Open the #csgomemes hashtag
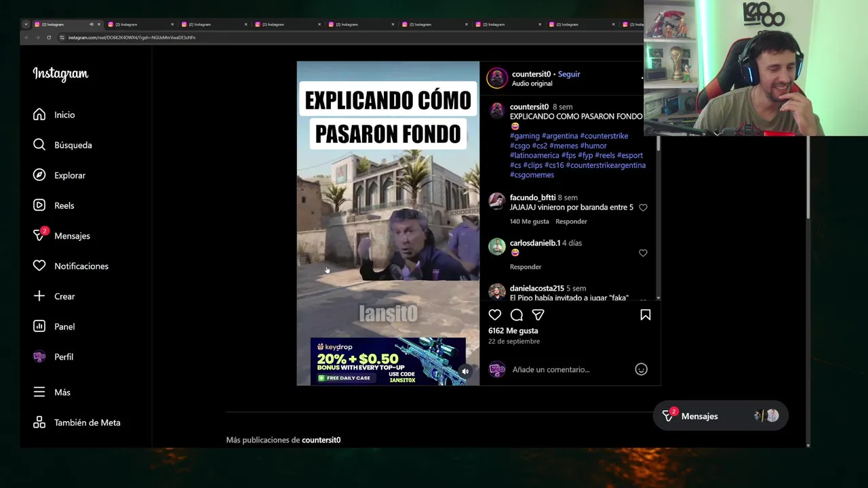 tap(532, 175)
